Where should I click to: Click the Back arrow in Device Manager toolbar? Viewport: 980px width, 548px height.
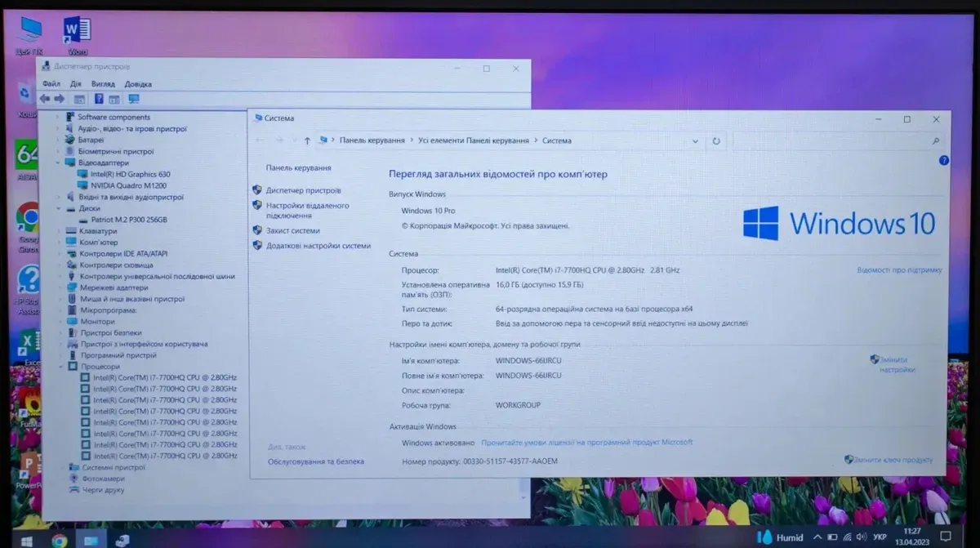(45, 99)
